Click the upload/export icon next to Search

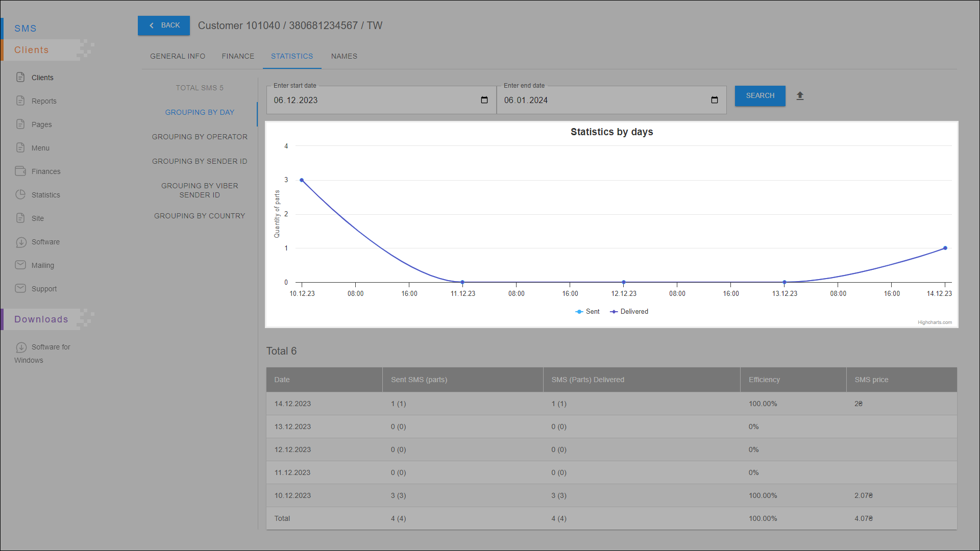point(800,96)
